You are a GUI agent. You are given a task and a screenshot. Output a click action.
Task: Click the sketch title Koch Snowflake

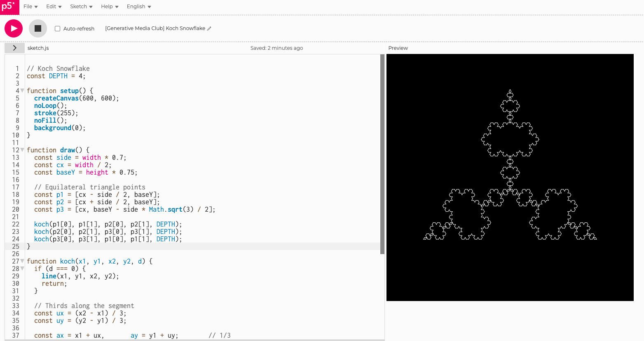155,28
